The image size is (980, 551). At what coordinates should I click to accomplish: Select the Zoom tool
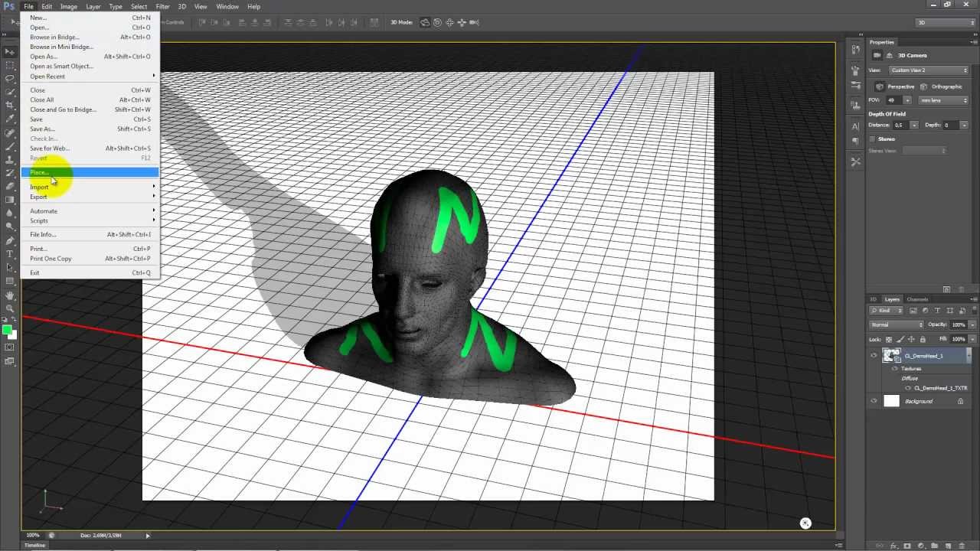9,308
